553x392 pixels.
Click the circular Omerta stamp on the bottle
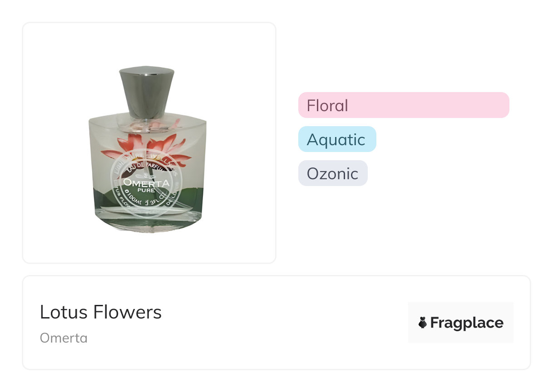[x=146, y=182]
